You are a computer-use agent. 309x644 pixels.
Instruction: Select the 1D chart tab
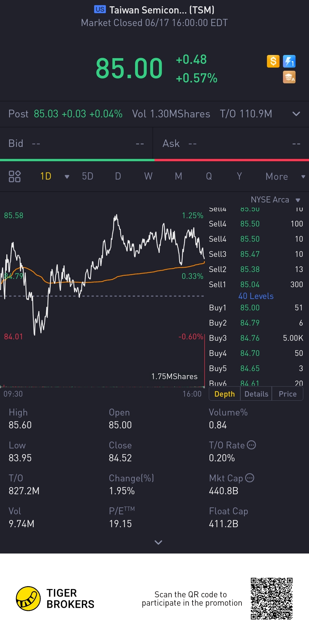coord(46,176)
